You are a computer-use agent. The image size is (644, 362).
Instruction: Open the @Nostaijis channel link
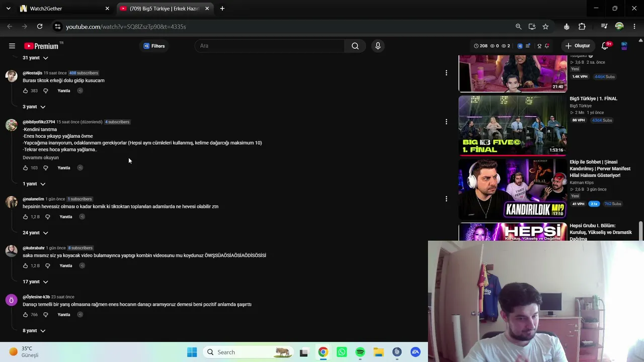32,73
